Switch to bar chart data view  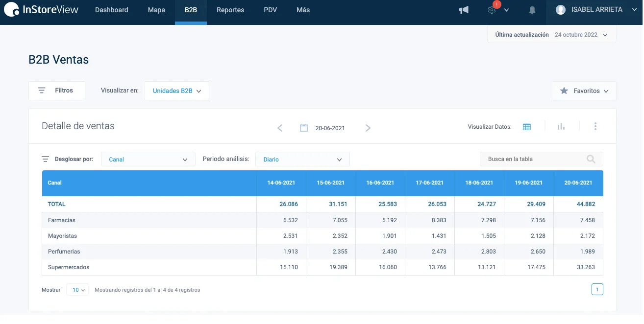pos(561,126)
